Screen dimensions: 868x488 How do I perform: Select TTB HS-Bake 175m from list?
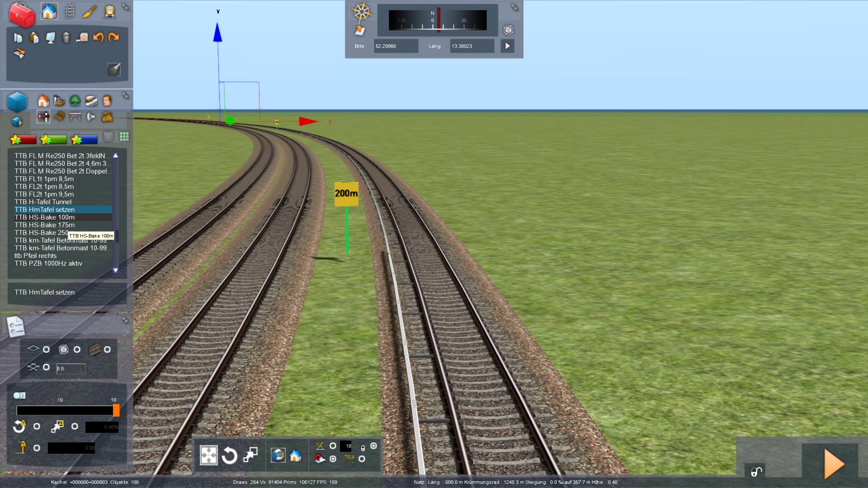point(44,225)
